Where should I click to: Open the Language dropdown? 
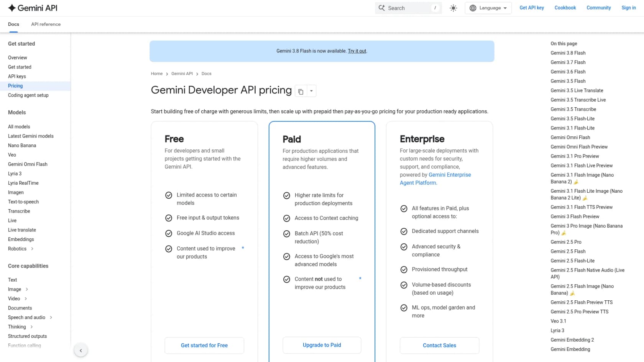coord(488,8)
